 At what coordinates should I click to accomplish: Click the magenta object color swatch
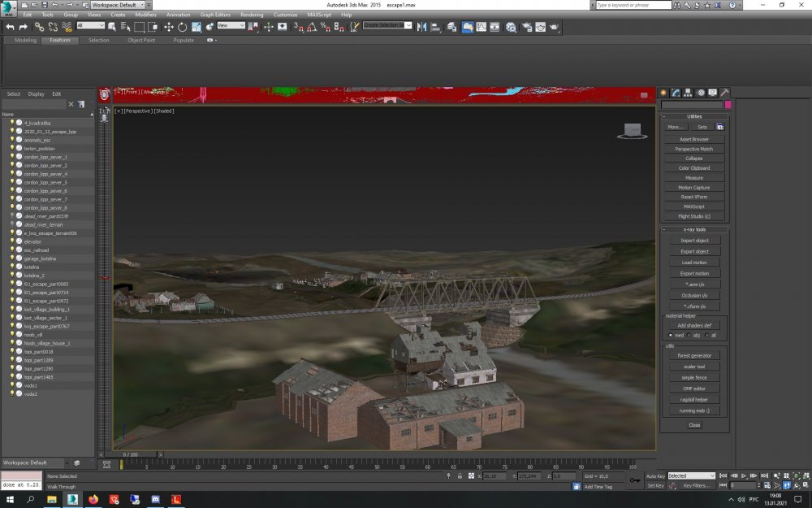pyautogui.click(x=728, y=105)
